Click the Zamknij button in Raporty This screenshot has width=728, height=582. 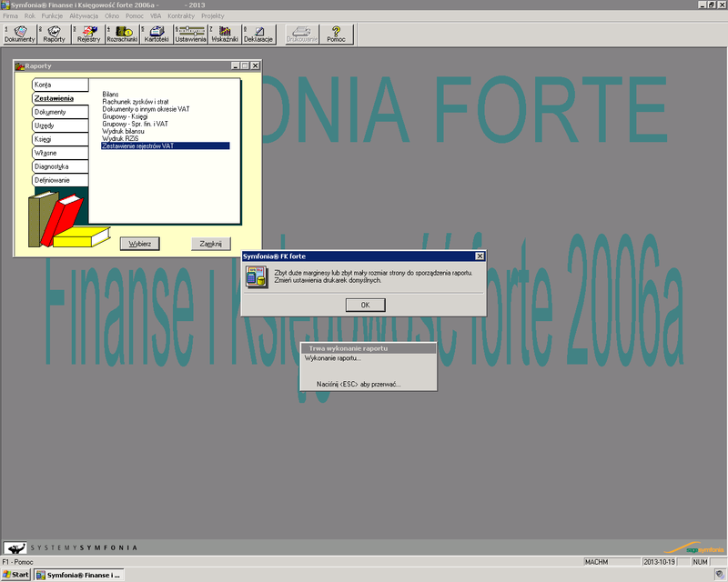tap(211, 244)
